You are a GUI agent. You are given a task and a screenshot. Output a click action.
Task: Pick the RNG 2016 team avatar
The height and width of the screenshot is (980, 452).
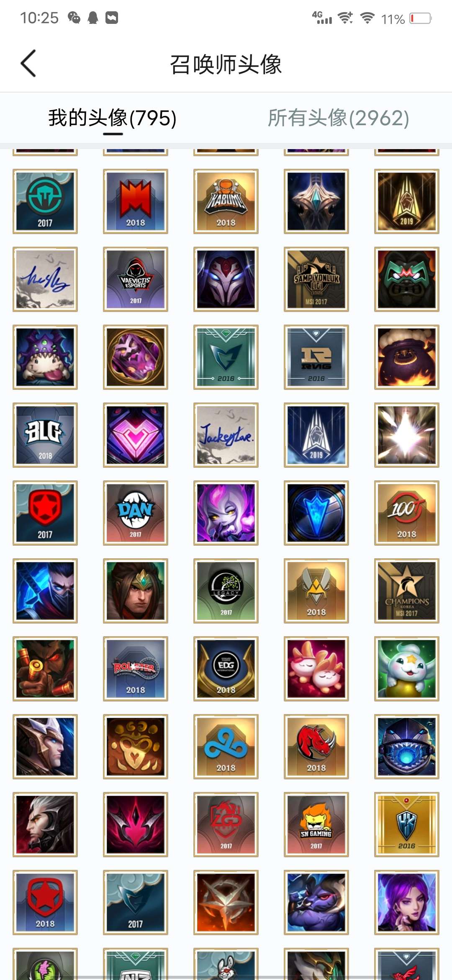pyautogui.click(x=316, y=357)
